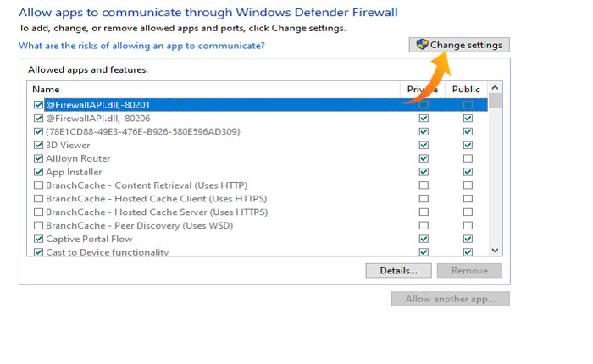593x364 pixels.
Task: Click the Details... button
Action: pos(398,271)
